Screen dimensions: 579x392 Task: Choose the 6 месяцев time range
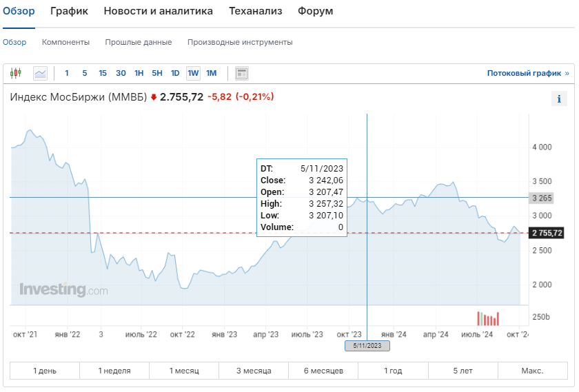[x=323, y=371]
